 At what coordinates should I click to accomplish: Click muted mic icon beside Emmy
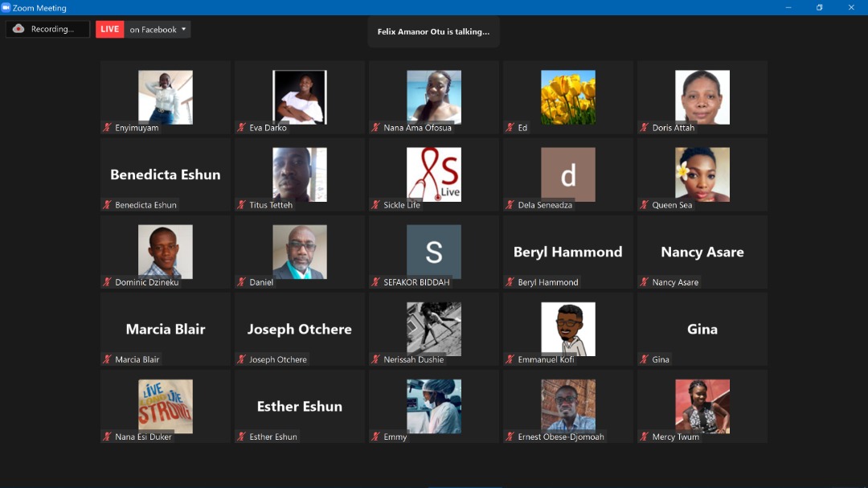[x=376, y=437]
